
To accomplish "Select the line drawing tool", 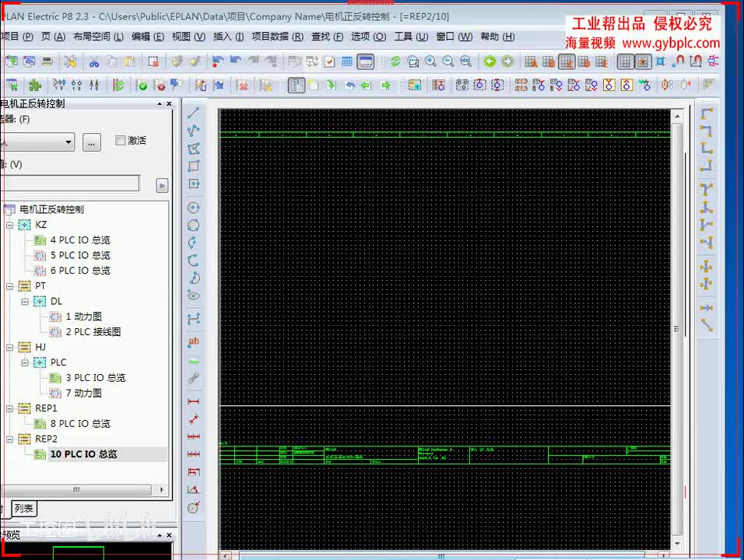I will click(x=193, y=113).
